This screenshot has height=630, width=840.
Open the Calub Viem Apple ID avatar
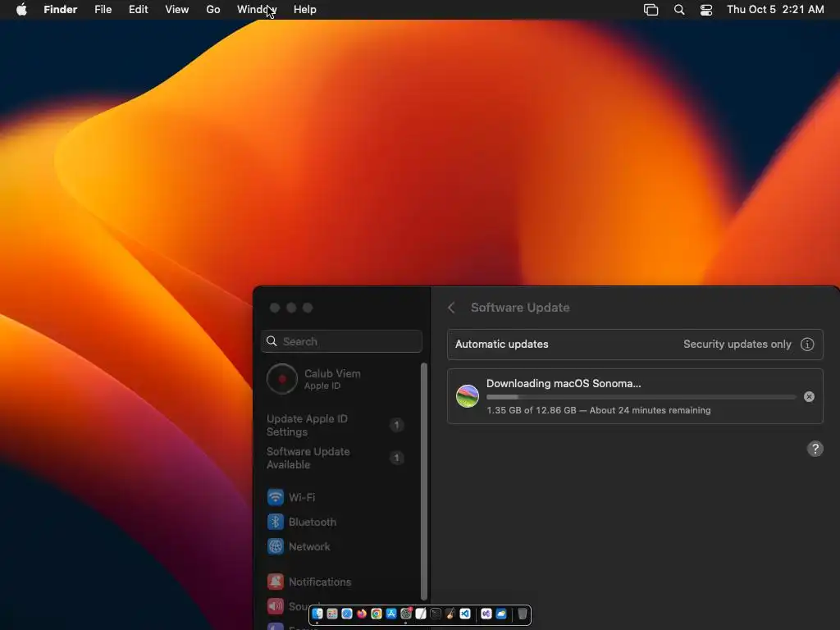coord(282,379)
